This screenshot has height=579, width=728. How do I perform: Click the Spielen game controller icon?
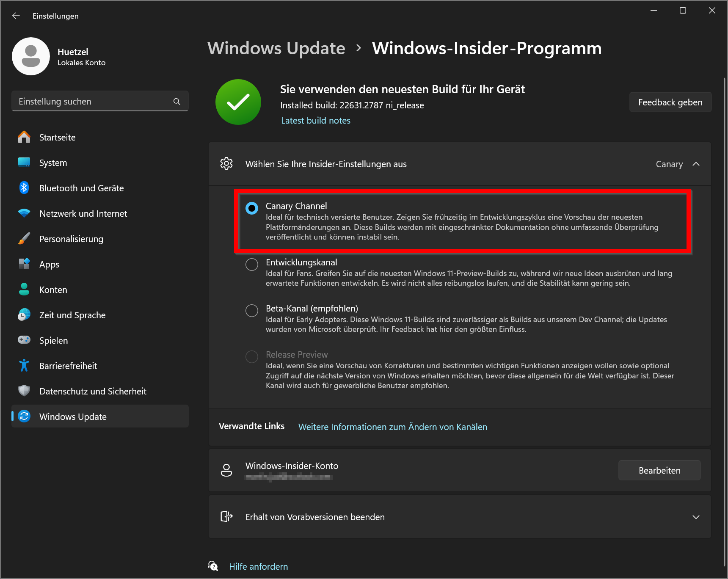(24, 340)
